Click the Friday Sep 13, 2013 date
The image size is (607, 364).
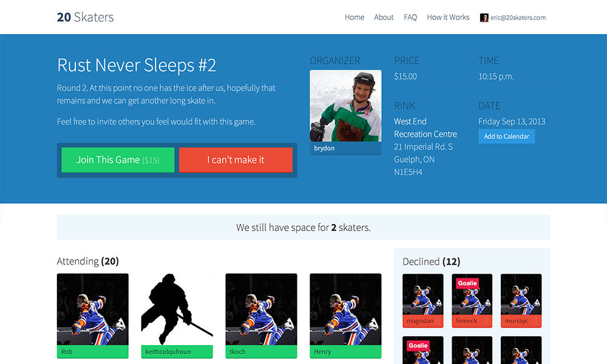click(x=512, y=121)
